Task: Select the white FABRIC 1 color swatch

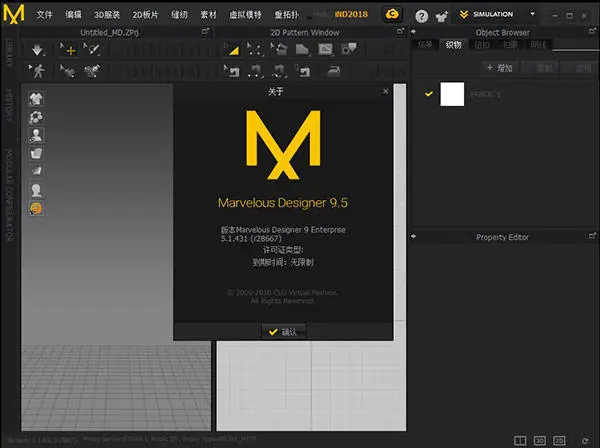Action: tap(453, 94)
